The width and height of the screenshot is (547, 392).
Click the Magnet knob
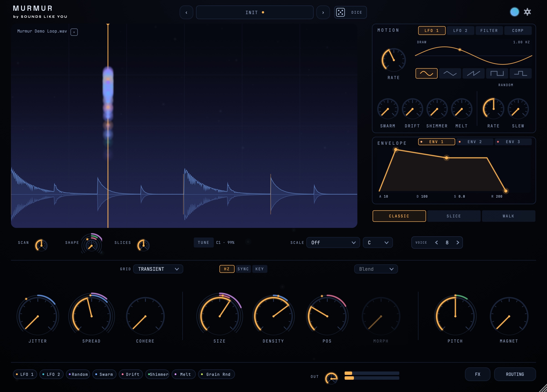pos(509,316)
